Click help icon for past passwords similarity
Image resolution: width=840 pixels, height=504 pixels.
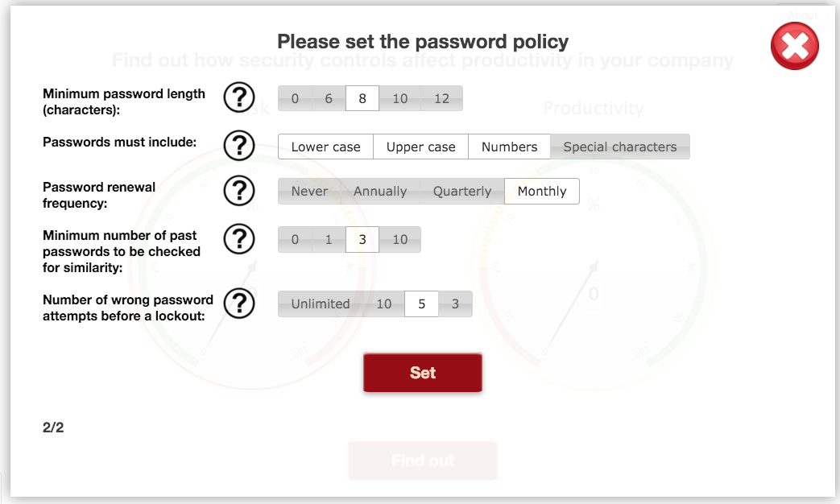[238, 239]
